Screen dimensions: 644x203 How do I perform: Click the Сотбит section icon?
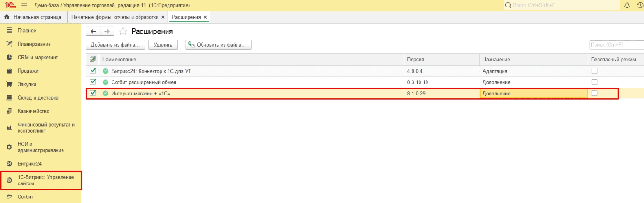[x=8, y=197]
